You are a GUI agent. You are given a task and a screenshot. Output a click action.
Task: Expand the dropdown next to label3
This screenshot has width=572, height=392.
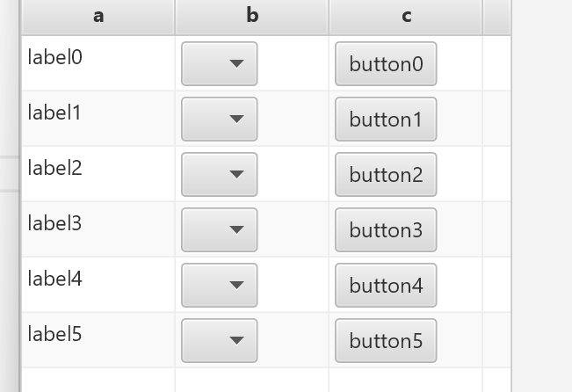click(x=219, y=230)
